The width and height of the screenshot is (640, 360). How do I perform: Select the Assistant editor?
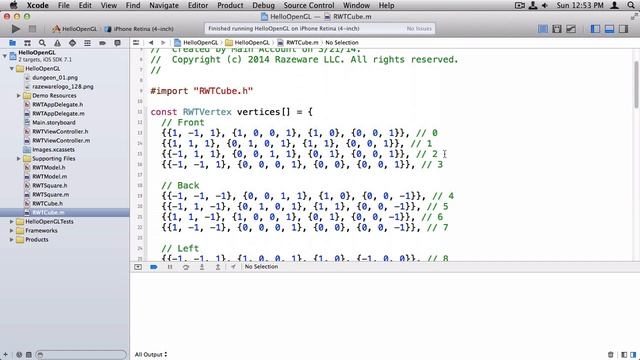tap(557, 29)
